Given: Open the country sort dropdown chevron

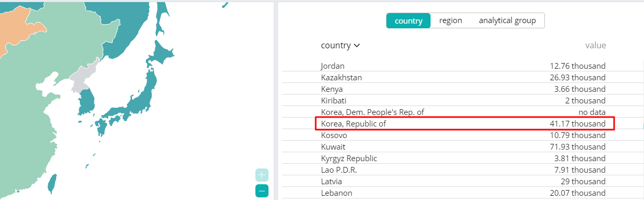Looking at the screenshot, I should (x=357, y=46).
